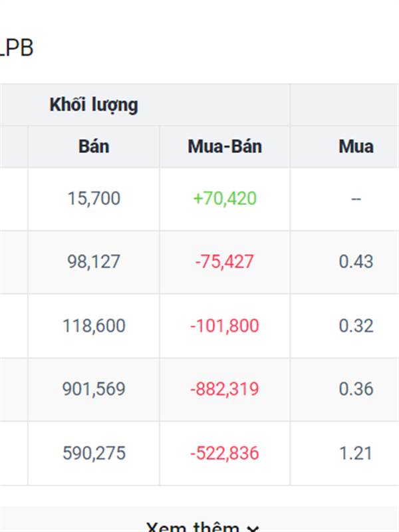Screen dimensions: 399x532
Task: Click the 0.43 Mua value cell
Action: [x=356, y=261]
